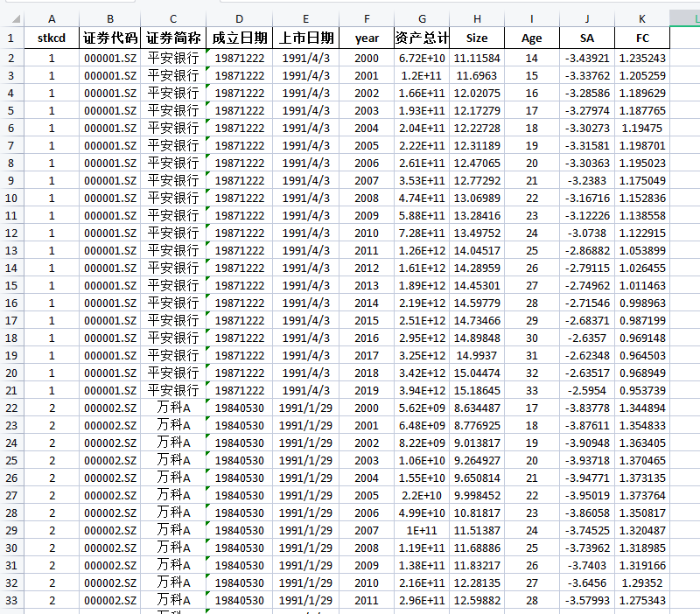The width and height of the screenshot is (700, 614).
Task: Click column header L at far right
Action: pyautogui.click(x=687, y=19)
